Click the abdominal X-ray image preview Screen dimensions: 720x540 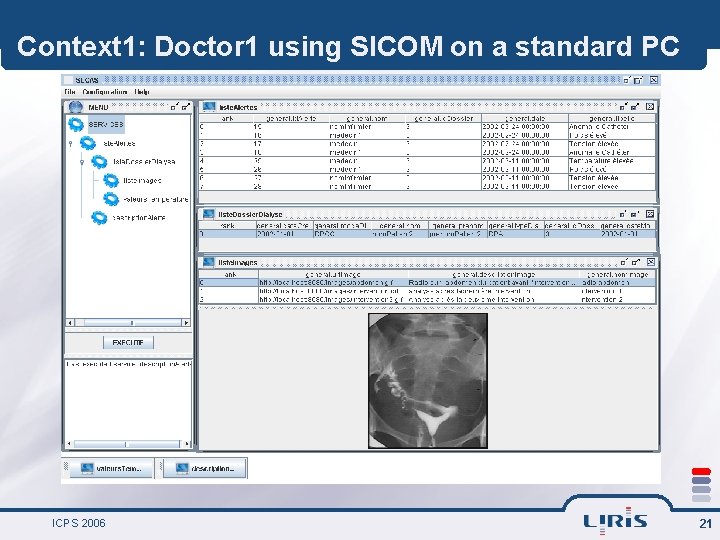pos(428,381)
